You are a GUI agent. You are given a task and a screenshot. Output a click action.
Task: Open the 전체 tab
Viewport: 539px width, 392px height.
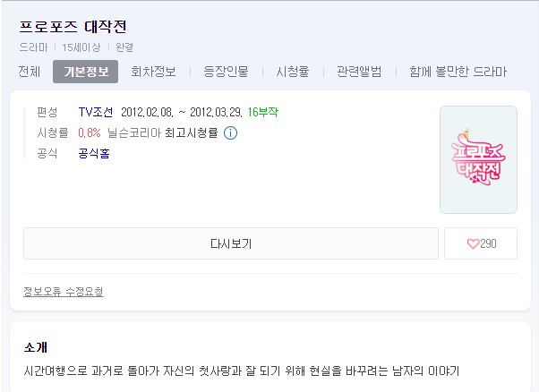click(30, 72)
